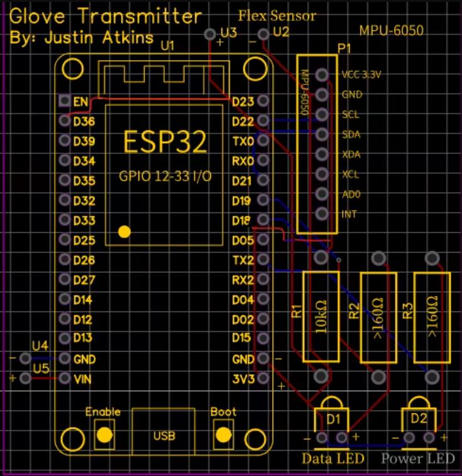
Task: Click the U4 negative power pad
Action: click(x=25, y=358)
